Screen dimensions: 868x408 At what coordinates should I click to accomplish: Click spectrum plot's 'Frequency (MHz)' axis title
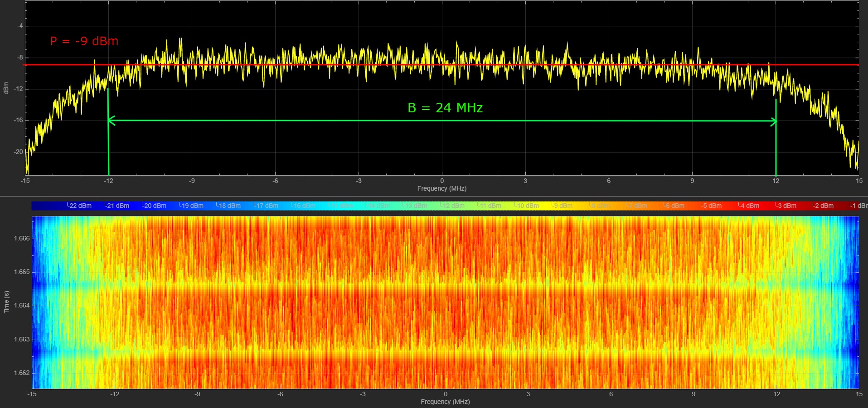[x=442, y=188]
